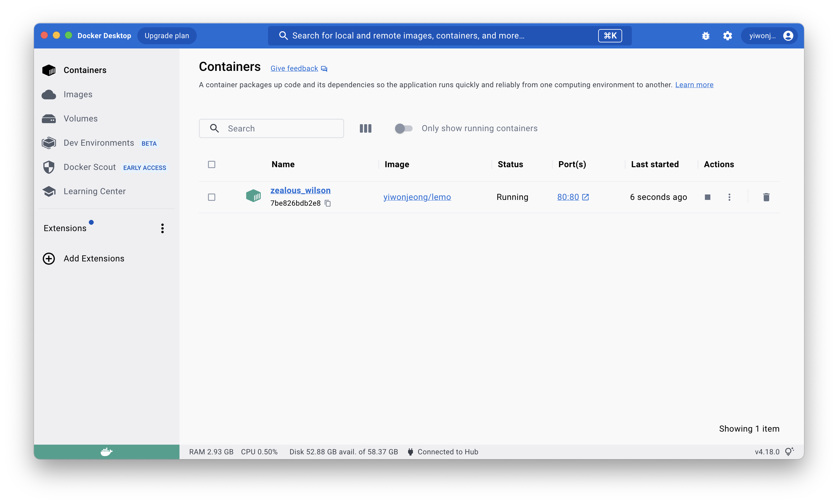Screen dimensions: 838x504
Task: Click the Actions column header
Action: click(x=719, y=164)
